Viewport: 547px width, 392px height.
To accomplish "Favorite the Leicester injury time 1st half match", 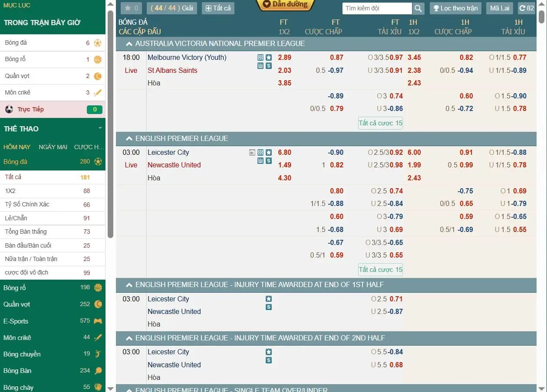I will pos(269,299).
